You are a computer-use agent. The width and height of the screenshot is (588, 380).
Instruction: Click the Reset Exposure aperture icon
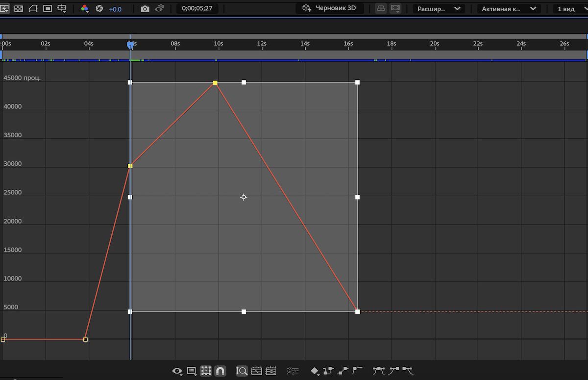[x=99, y=8]
